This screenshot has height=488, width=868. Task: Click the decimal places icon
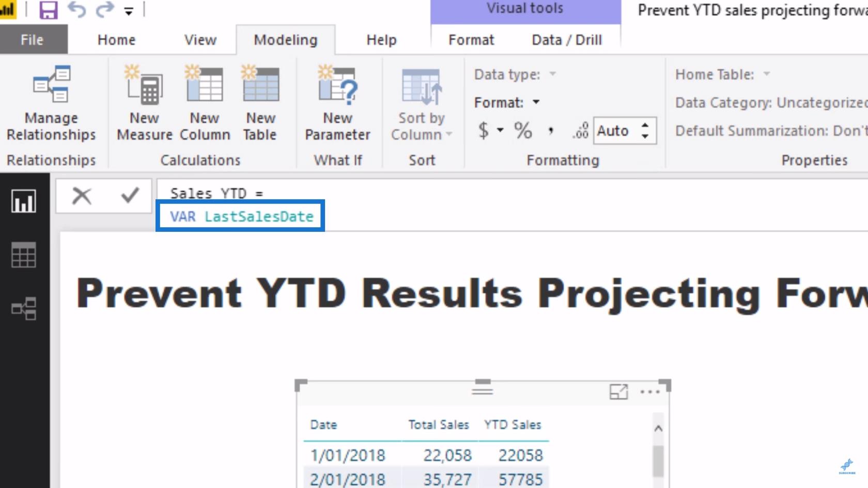[581, 131]
